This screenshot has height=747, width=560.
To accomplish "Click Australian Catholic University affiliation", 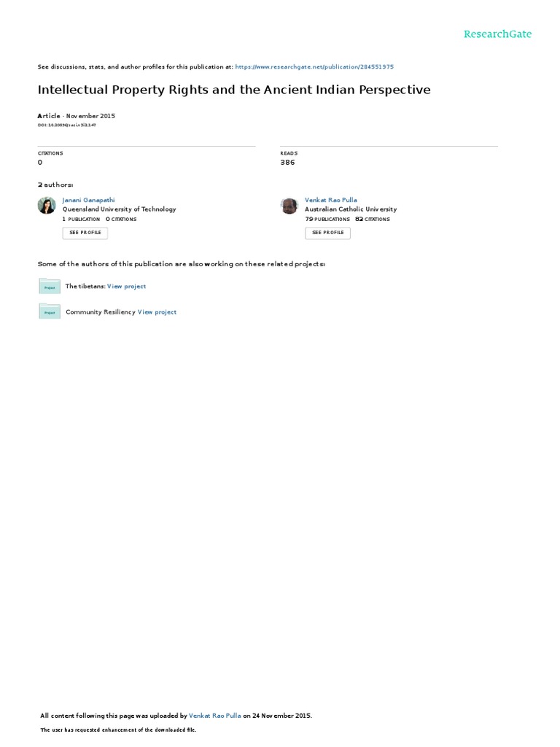I will [x=351, y=209].
